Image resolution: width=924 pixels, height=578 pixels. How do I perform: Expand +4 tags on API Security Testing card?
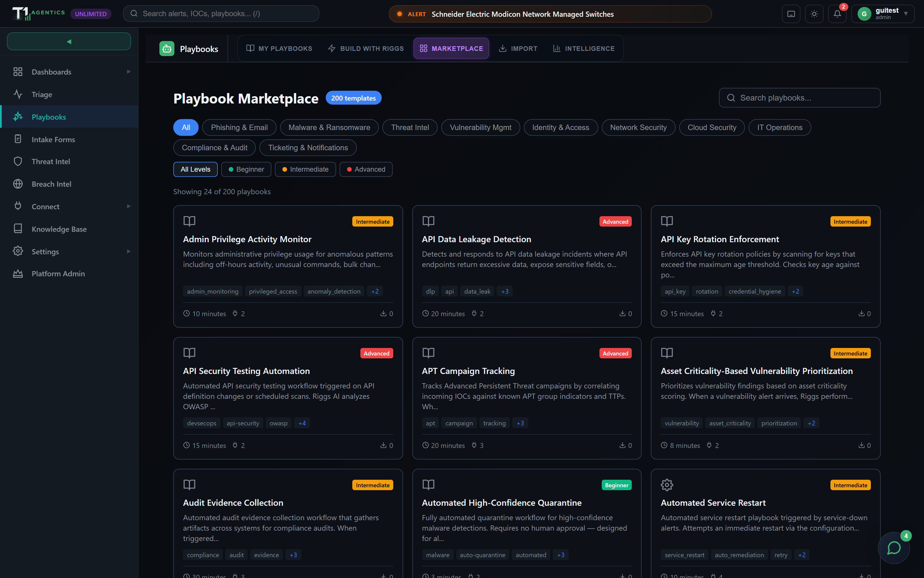click(302, 423)
